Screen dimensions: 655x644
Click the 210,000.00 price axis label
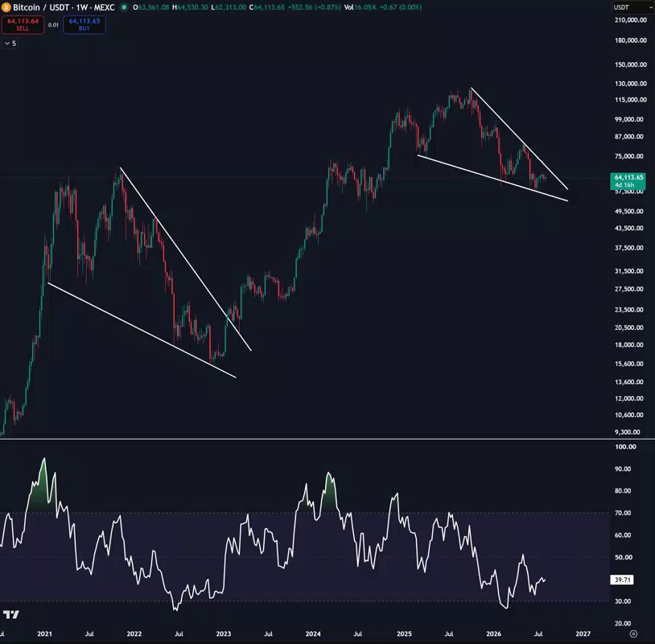coord(631,20)
